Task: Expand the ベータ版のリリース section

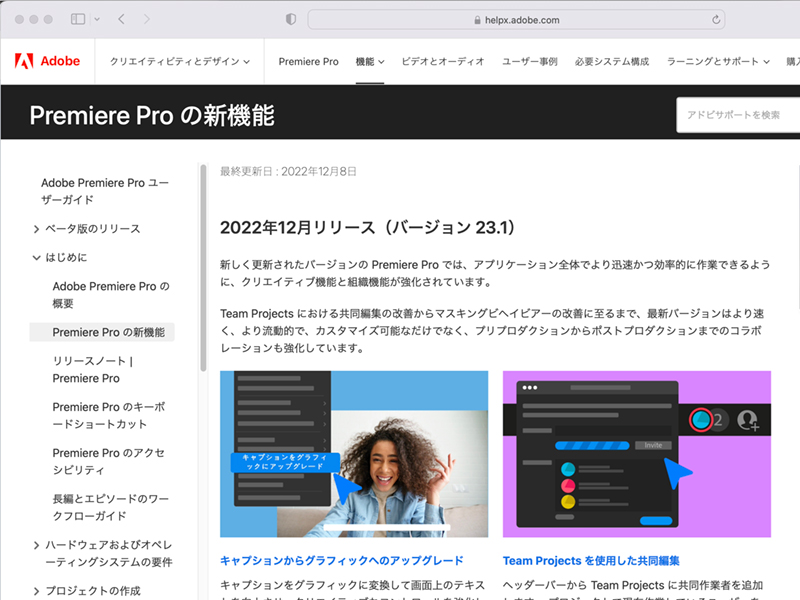Action: pos(90,228)
